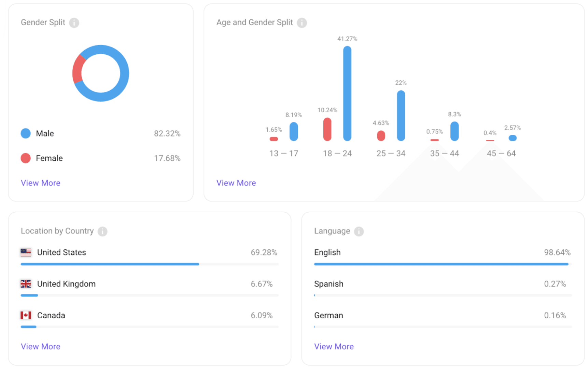Click the Age and Gender Split info icon
Screen dimensions: 588x372
(x=302, y=23)
